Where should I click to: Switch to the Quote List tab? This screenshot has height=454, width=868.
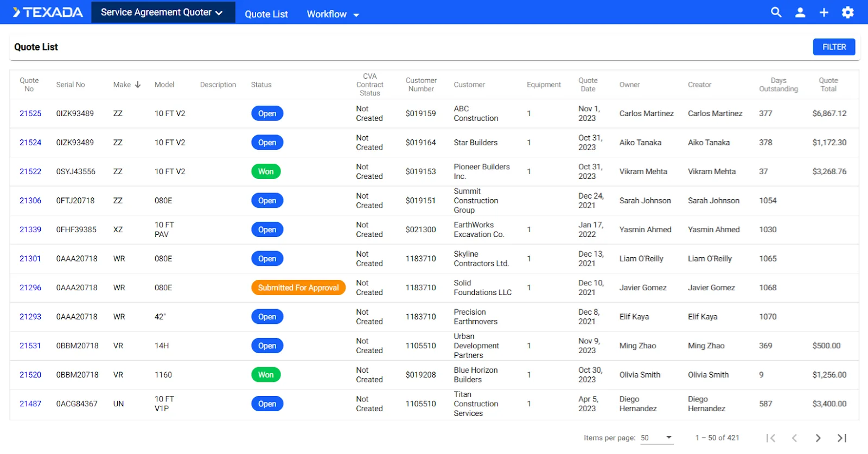click(266, 15)
